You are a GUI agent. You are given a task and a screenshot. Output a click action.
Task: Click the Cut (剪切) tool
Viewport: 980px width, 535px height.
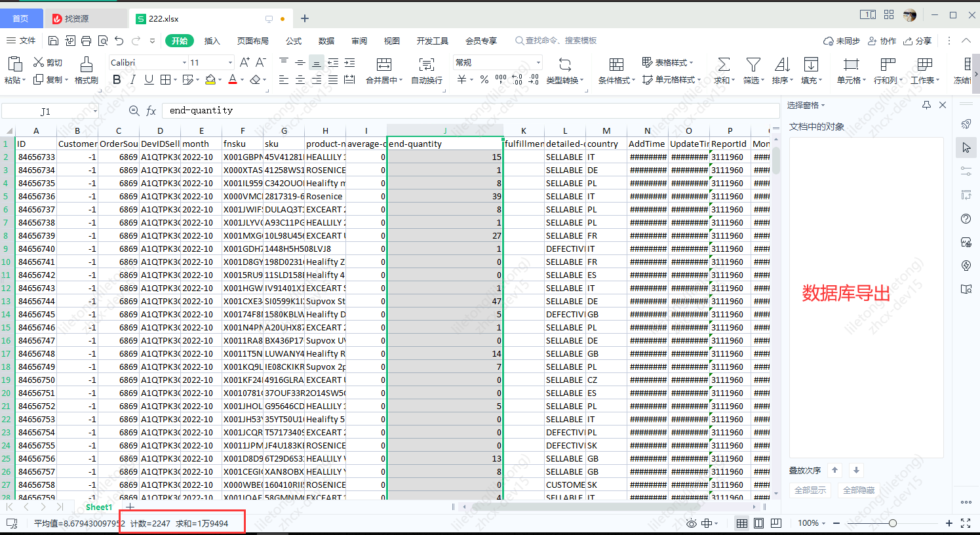[x=47, y=62]
